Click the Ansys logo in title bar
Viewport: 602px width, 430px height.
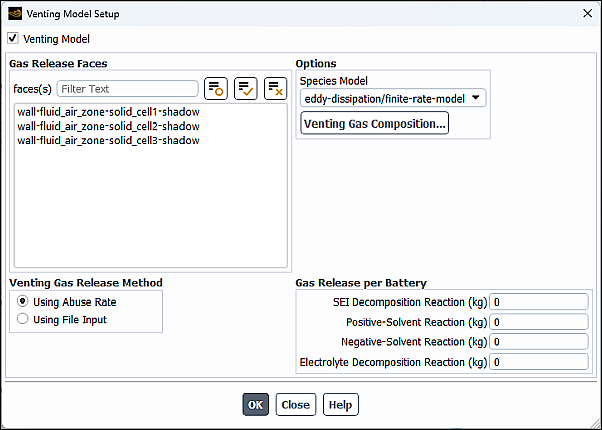15,14
